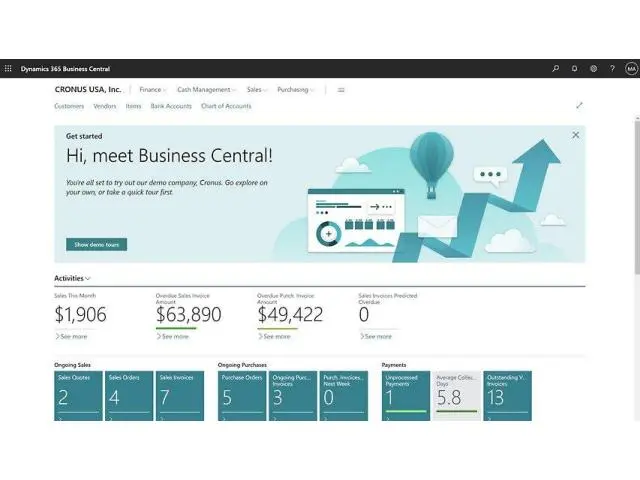640x480 pixels.
Task: Click the help question mark icon
Action: tap(612, 69)
